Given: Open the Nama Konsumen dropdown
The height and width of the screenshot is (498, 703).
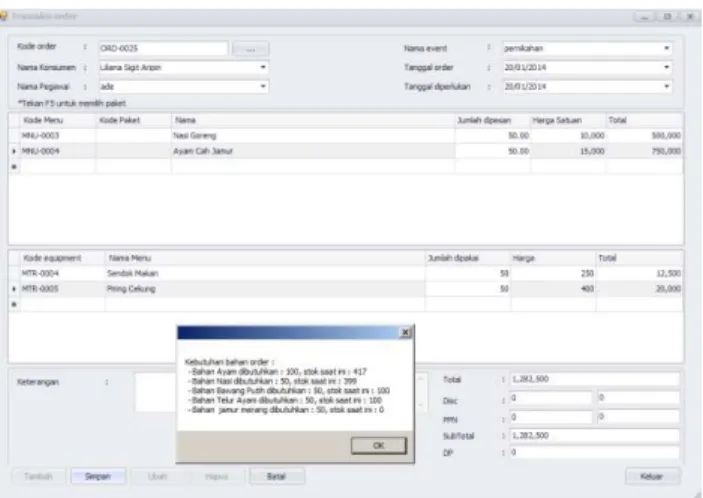Looking at the screenshot, I should (263, 67).
